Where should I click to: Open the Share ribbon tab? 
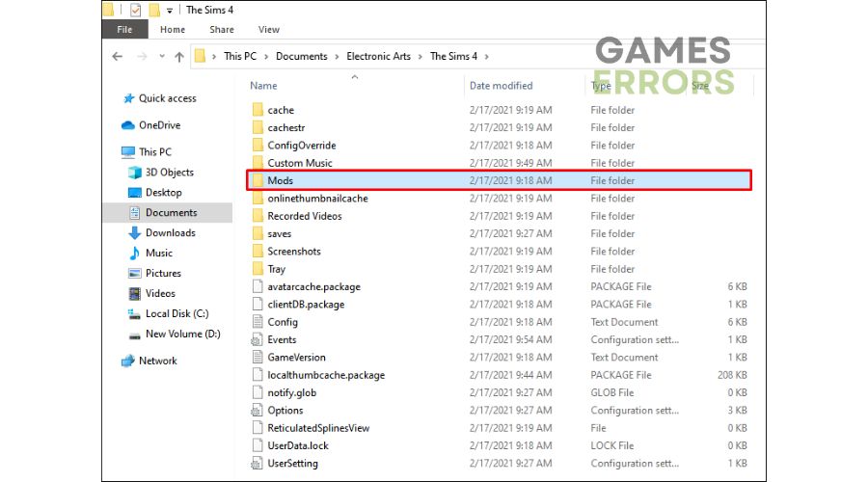coord(222,30)
